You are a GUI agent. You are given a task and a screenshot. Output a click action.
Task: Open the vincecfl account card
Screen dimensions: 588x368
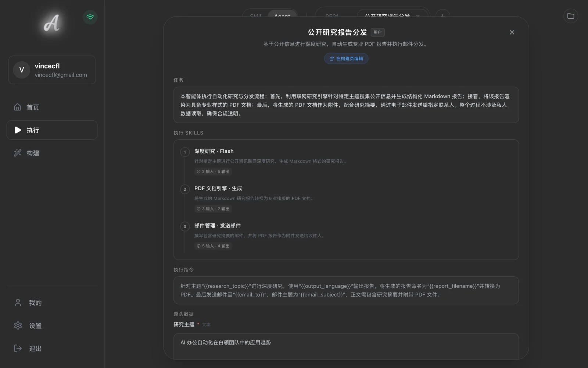(x=52, y=70)
